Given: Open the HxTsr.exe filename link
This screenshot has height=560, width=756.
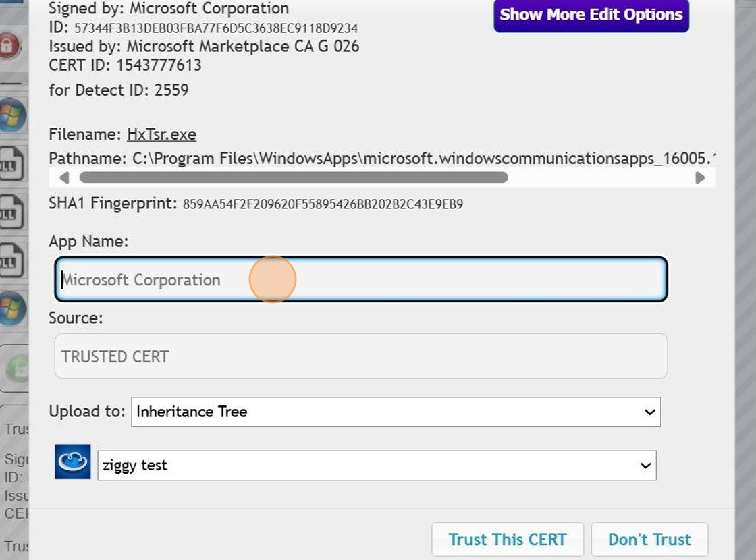Looking at the screenshot, I should pos(162,134).
